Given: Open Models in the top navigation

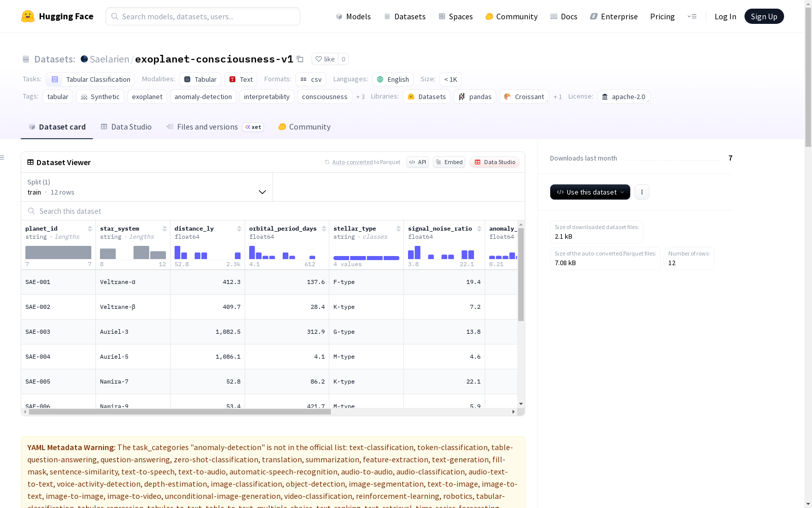Looking at the screenshot, I should click(x=353, y=16).
